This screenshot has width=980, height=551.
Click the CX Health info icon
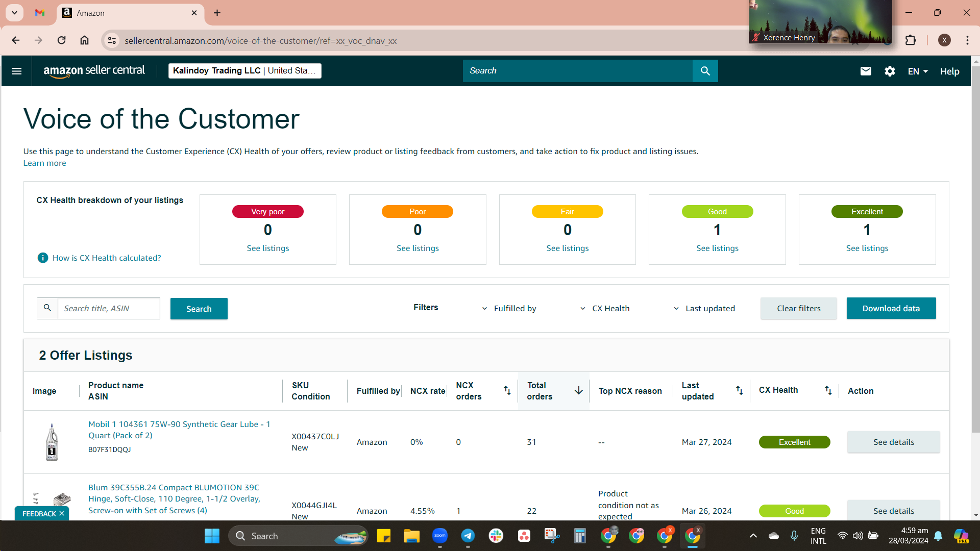click(x=43, y=258)
